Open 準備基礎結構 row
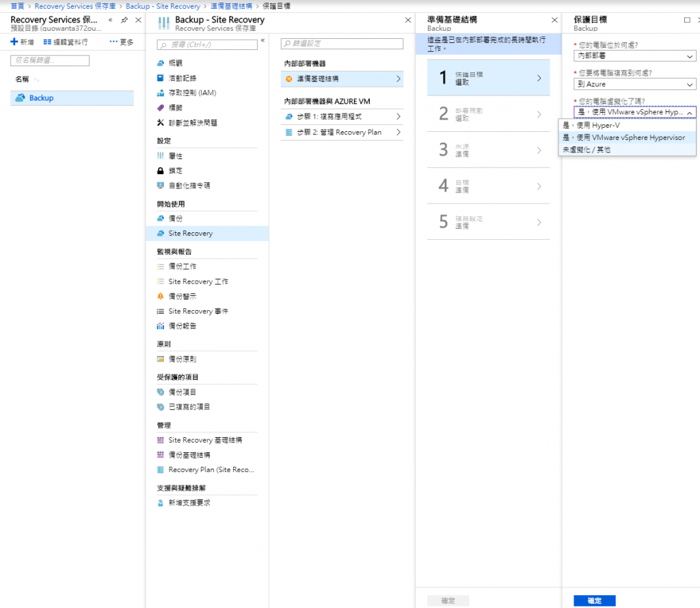700x608 pixels. point(342,79)
